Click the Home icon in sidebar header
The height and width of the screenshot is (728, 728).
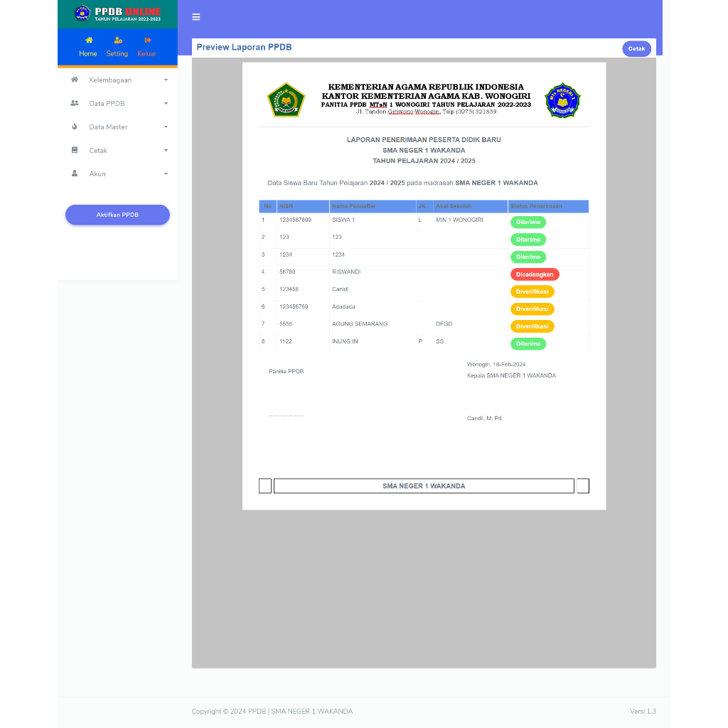[x=89, y=41]
